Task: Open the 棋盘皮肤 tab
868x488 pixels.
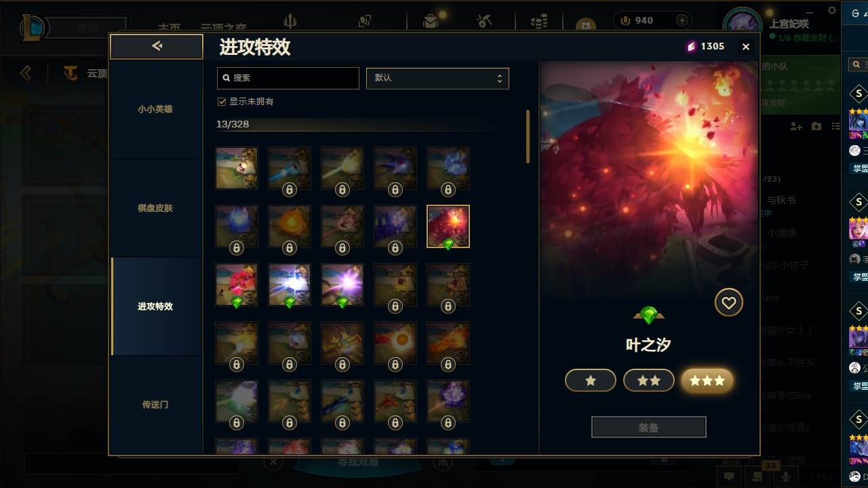Action: point(155,208)
